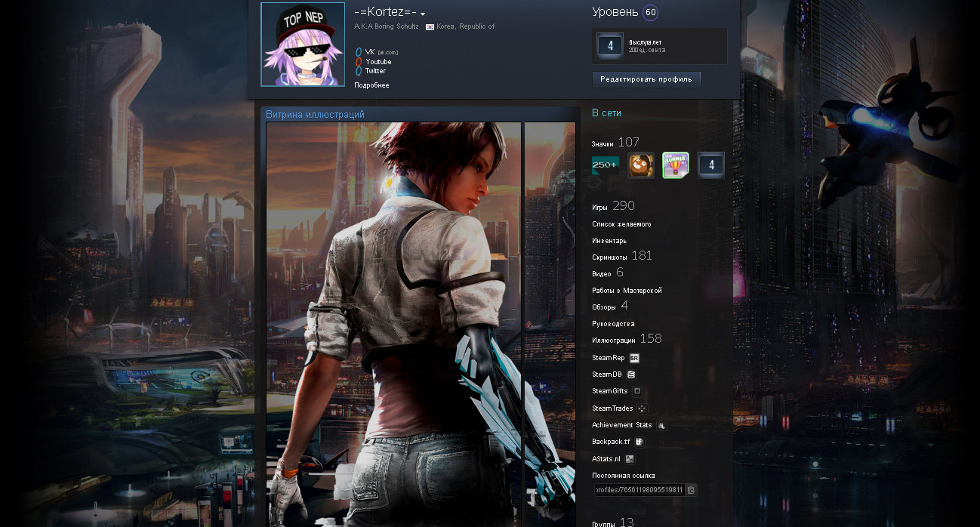This screenshot has width=980, height=527.
Task: Open Achievement Stats text link
Action: (x=622, y=425)
